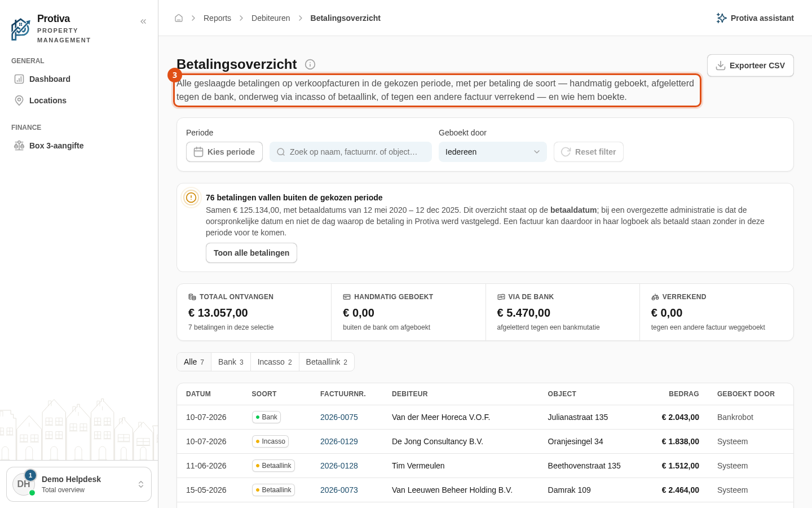Open the info icon beside Betalingsoverzicht
This screenshot has width=812, height=508.
[310, 64]
